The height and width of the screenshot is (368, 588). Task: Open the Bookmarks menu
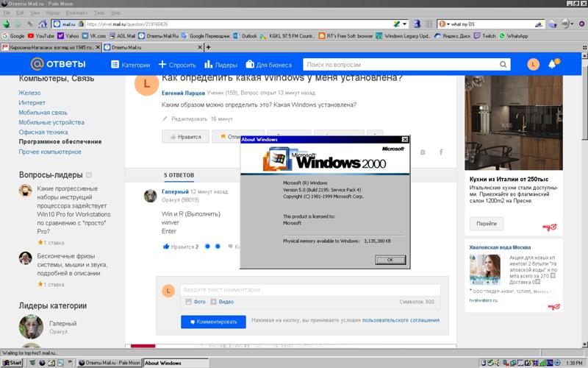click(76, 13)
